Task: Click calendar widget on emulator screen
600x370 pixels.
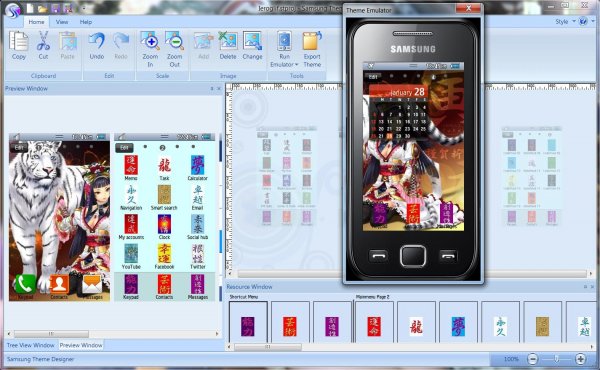Action: point(398,112)
